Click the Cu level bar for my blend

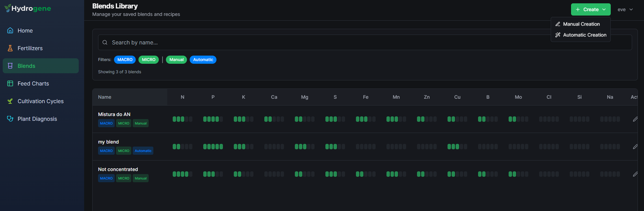[x=457, y=147]
